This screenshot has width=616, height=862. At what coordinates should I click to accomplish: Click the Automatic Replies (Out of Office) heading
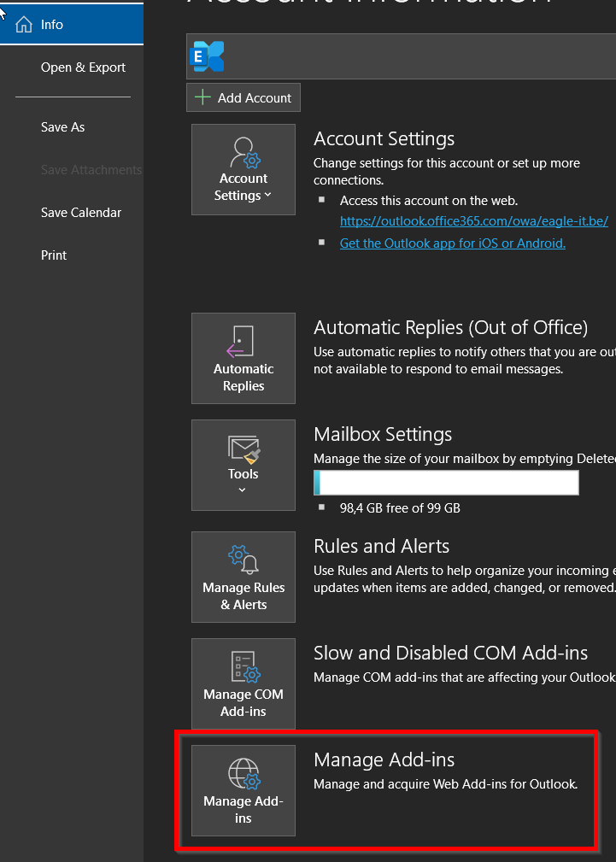click(x=450, y=328)
